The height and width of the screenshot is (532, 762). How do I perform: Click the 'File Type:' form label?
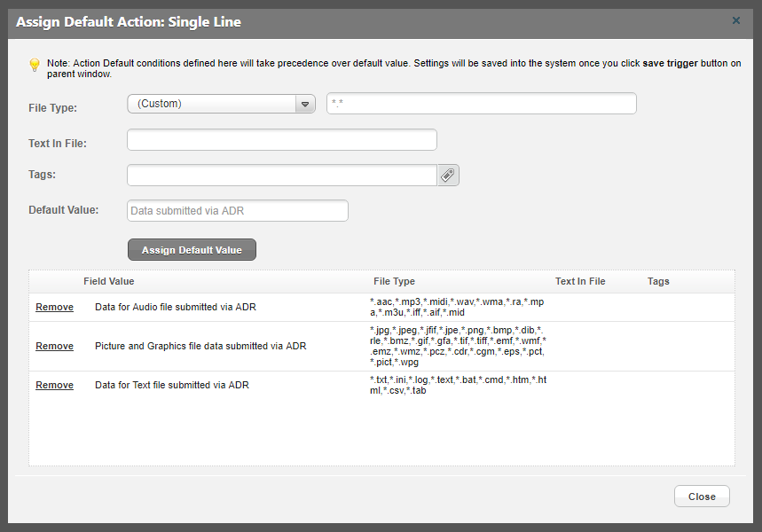(x=52, y=108)
